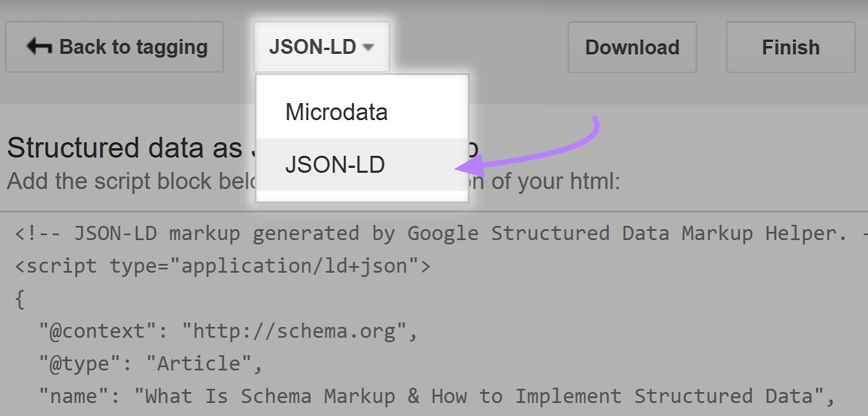Click the "name" key in code

[74, 396]
